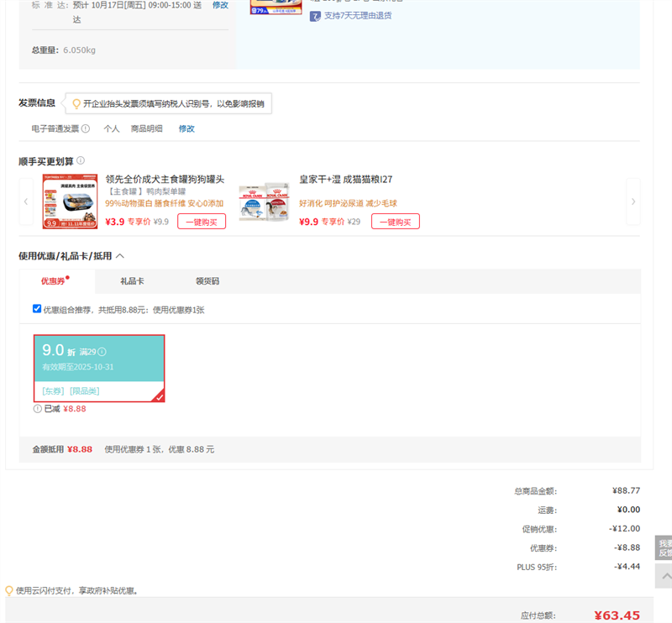Click 修改 link in invoice info row
Image resolution: width=672 pixels, height=623 pixels.
click(x=186, y=129)
